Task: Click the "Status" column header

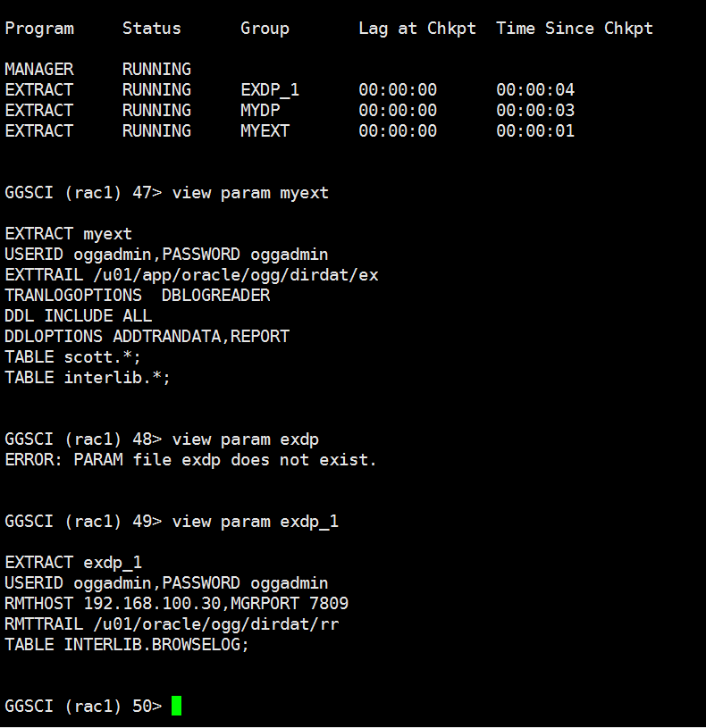Action: click(x=151, y=29)
